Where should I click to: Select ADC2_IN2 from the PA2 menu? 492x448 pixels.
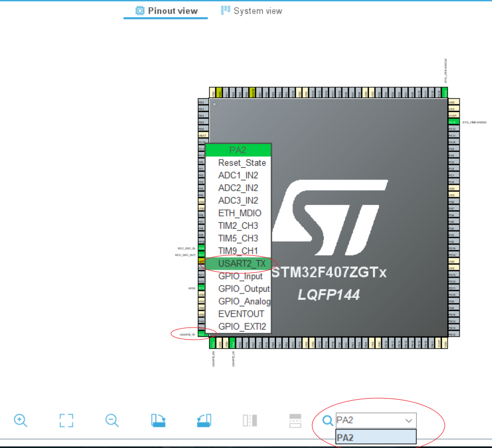point(238,188)
